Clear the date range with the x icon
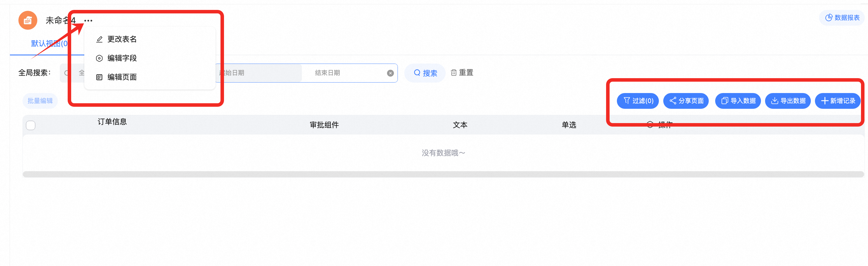The image size is (868, 266). 390,73
